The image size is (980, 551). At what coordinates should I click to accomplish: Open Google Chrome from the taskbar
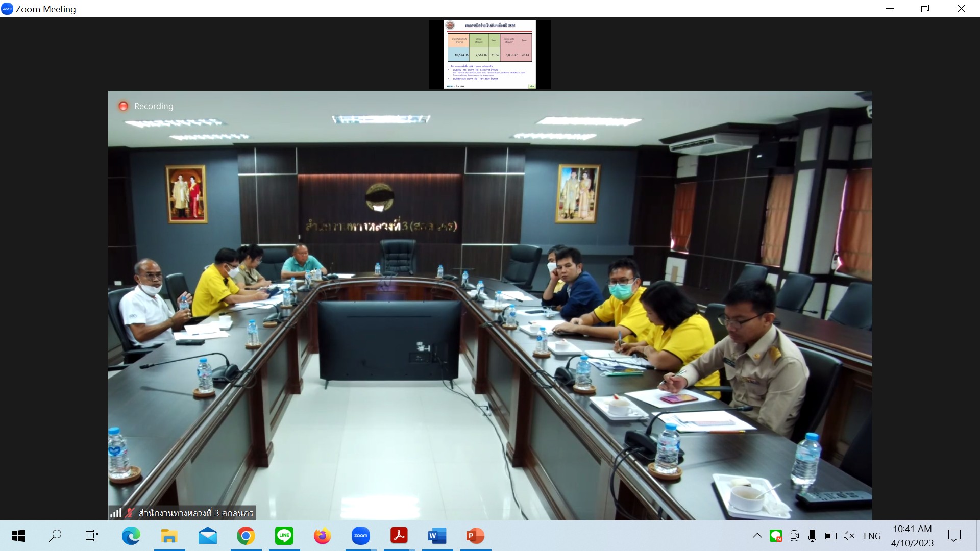coord(246,536)
